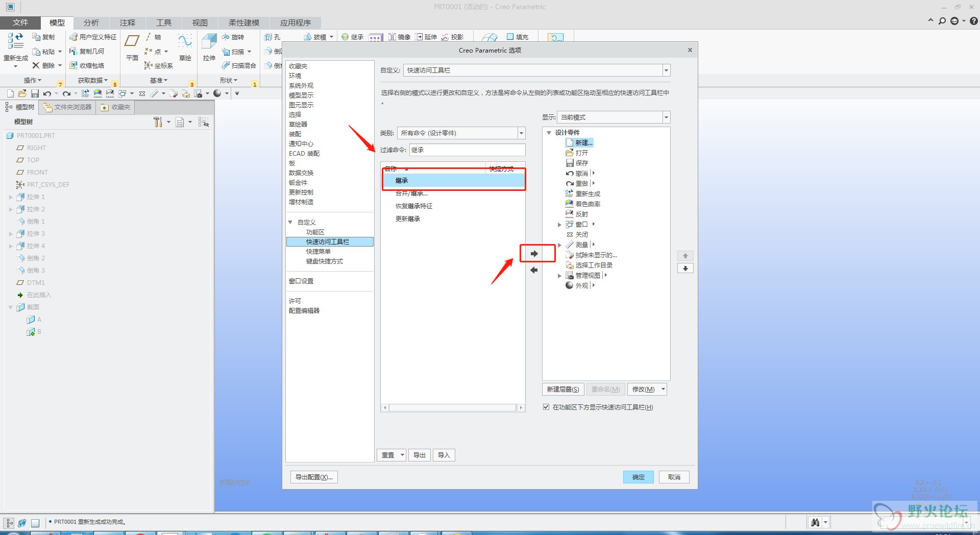Image resolution: width=980 pixels, height=535 pixels.
Task: Move item down with the down arrow button
Action: pyautogui.click(x=685, y=269)
